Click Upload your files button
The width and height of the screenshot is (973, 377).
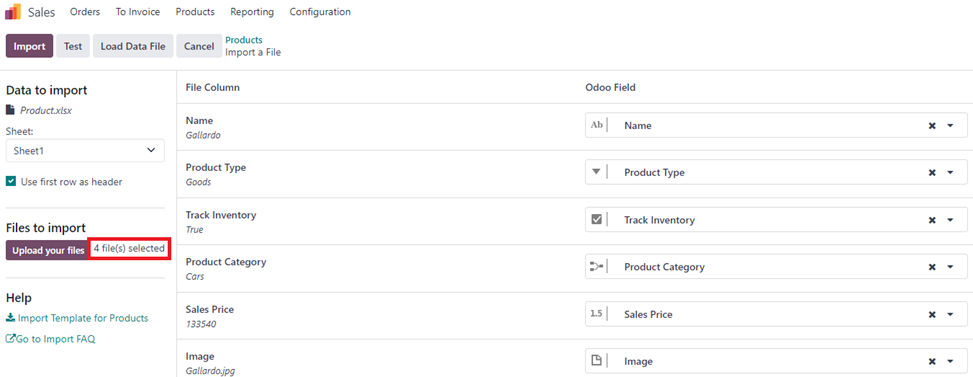coord(48,251)
